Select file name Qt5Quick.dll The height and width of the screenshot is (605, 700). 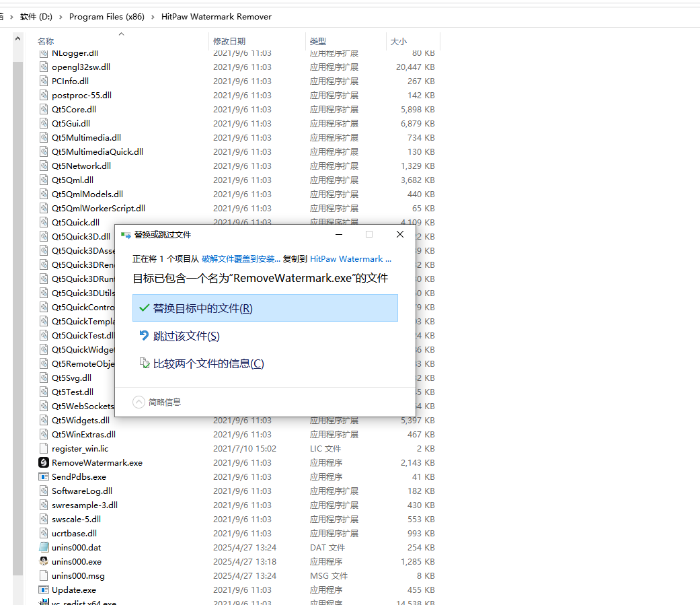75,223
